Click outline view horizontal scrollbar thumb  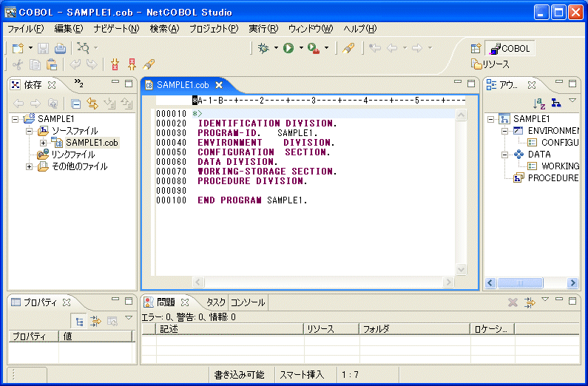(x=520, y=283)
